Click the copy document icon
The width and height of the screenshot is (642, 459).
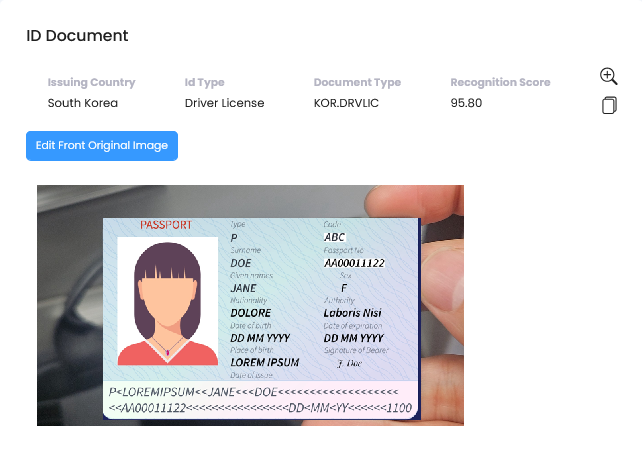point(609,105)
